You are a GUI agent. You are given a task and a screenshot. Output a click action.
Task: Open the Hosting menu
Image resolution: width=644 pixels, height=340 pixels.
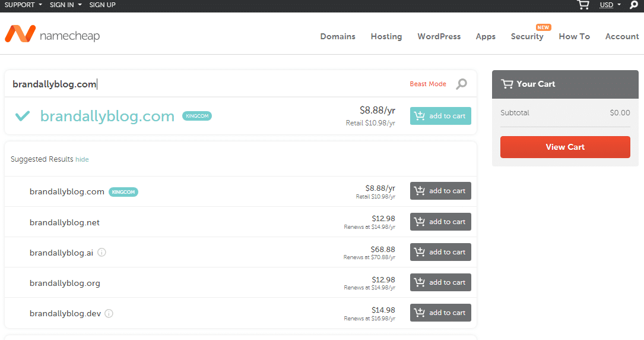(x=386, y=37)
